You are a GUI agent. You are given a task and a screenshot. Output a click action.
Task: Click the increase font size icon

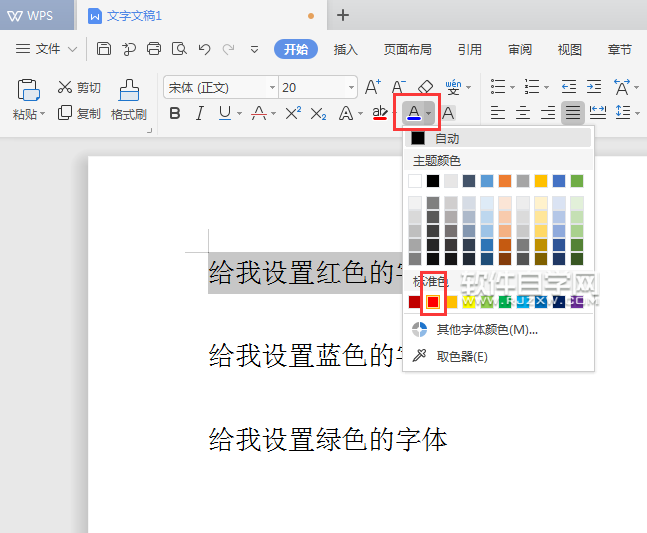click(372, 87)
